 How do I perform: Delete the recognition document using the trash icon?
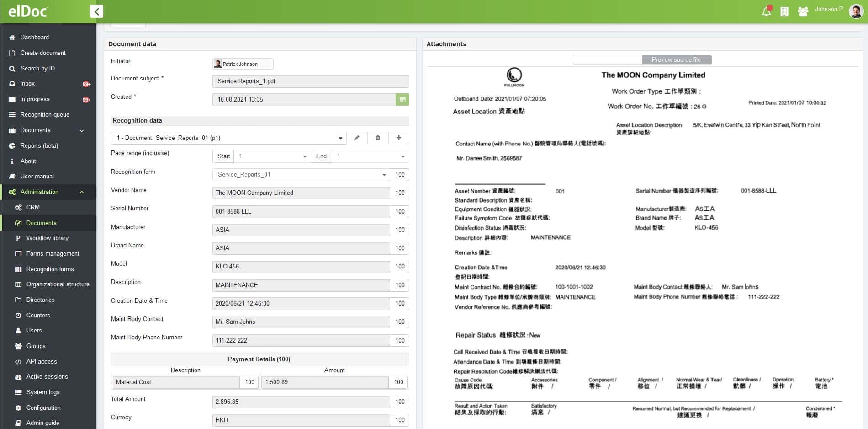[377, 138]
